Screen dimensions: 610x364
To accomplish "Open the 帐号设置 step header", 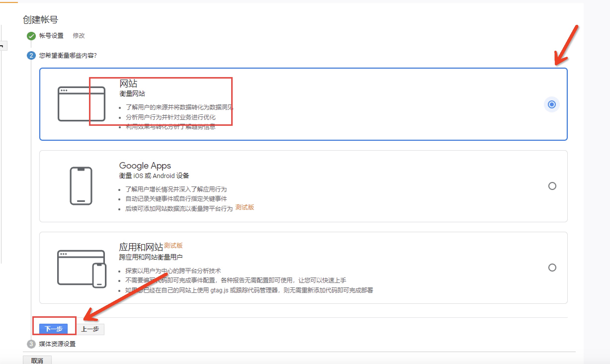I will [51, 36].
